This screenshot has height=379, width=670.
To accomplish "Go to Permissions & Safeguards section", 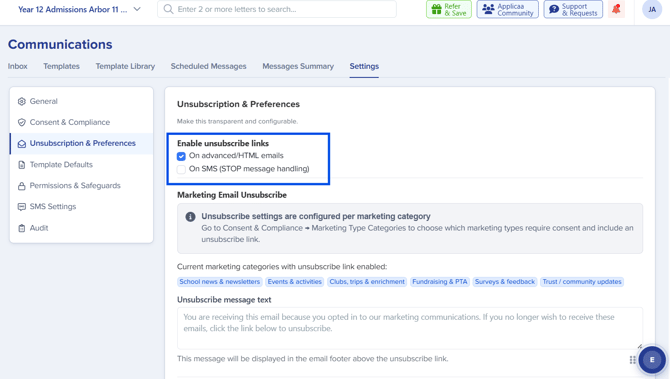I will 81,185.
